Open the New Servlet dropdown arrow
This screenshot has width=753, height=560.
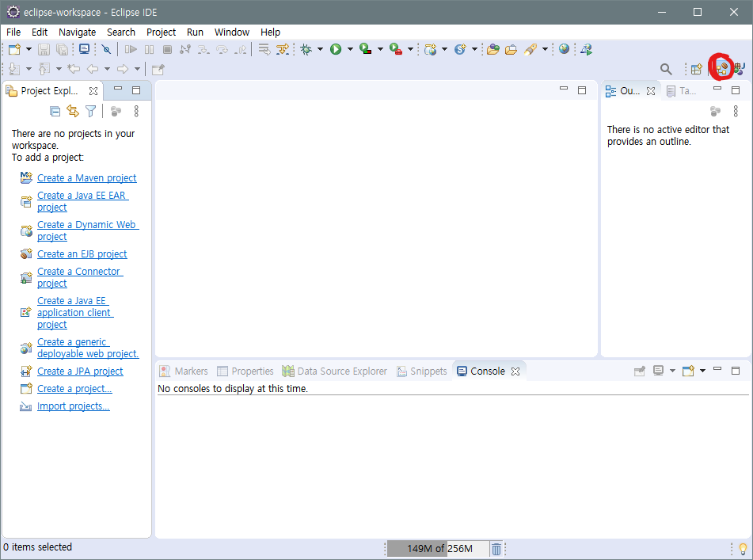(474, 49)
